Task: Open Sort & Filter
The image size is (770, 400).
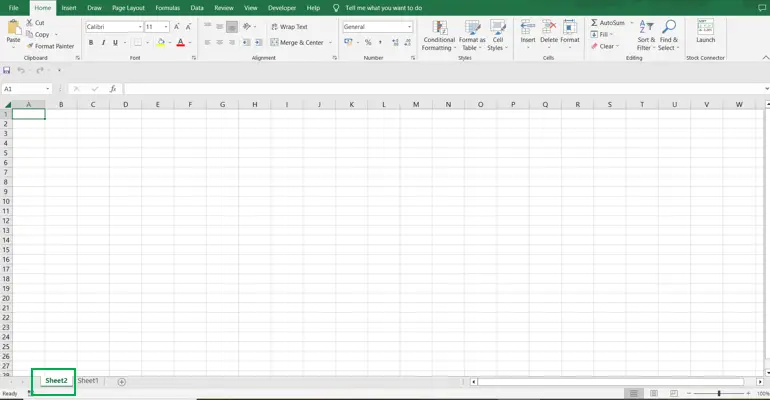Action: pos(646,35)
